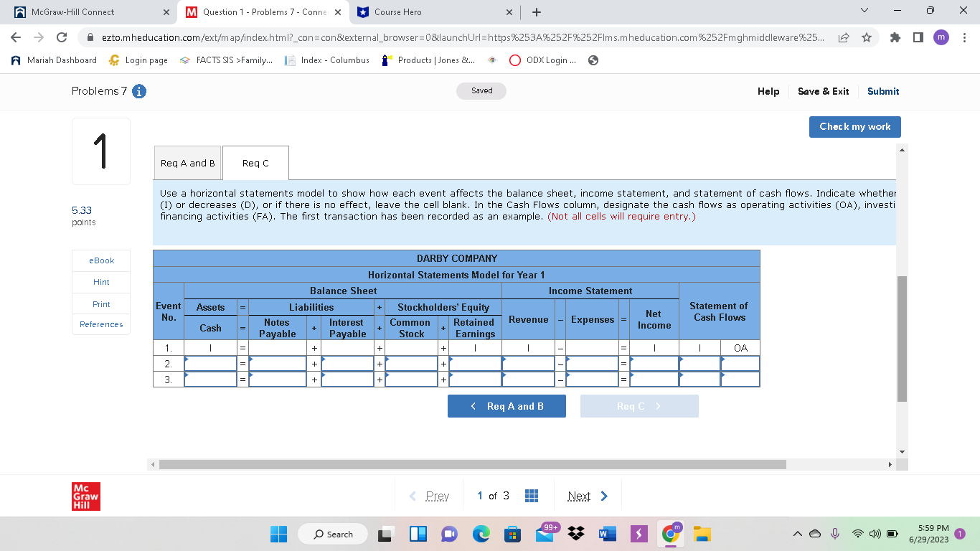980x551 pixels.
Task: Launch Word from the taskbar
Action: (607, 534)
